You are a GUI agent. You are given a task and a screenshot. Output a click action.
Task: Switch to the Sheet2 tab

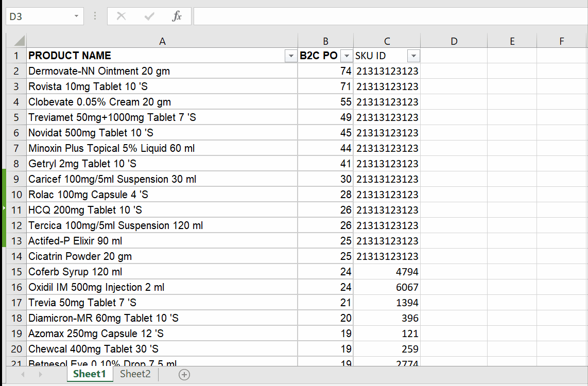(x=135, y=374)
